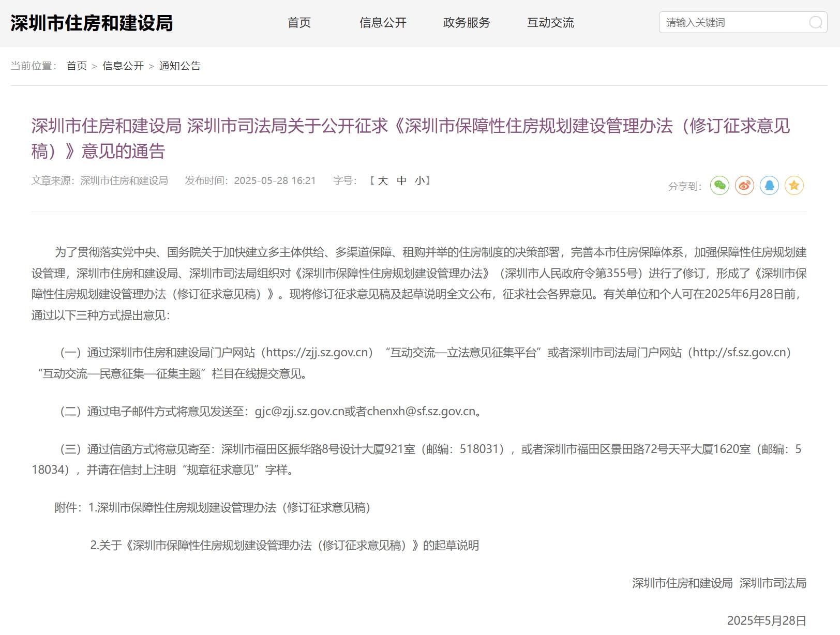This screenshot has width=840, height=635.
Task: Activate 小 font size option
Action: pos(421,180)
